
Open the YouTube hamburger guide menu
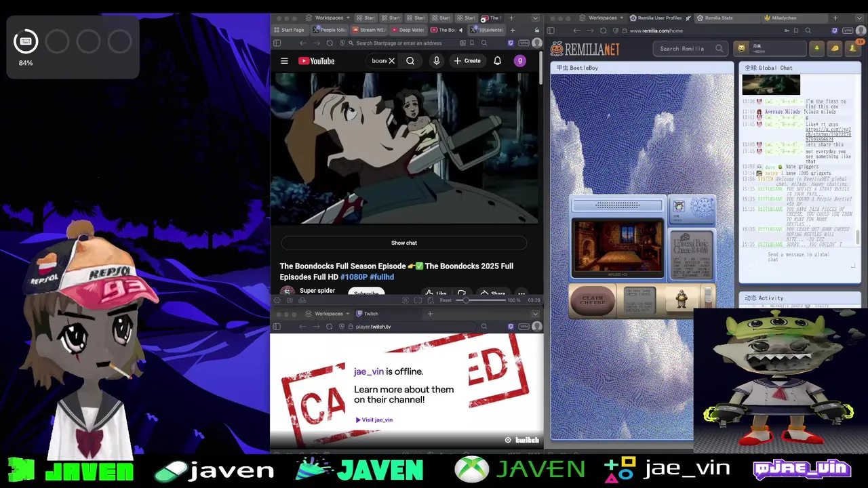(x=284, y=61)
